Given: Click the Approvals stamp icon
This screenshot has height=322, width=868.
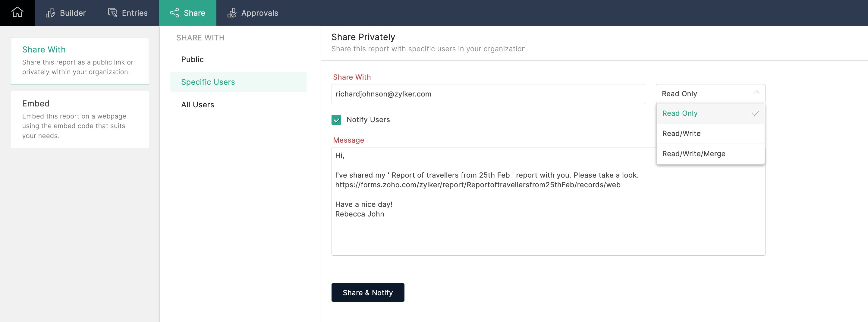Looking at the screenshot, I should click(232, 13).
